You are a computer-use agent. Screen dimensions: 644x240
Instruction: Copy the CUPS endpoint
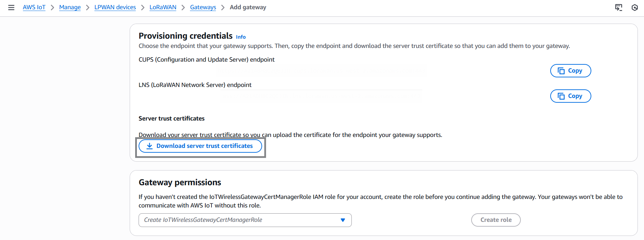pyautogui.click(x=570, y=71)
